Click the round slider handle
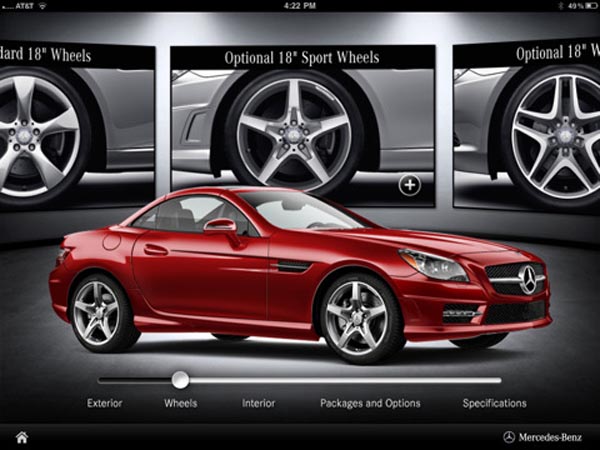The height and width of the screenshot is (450, 600). click(180, 379)
